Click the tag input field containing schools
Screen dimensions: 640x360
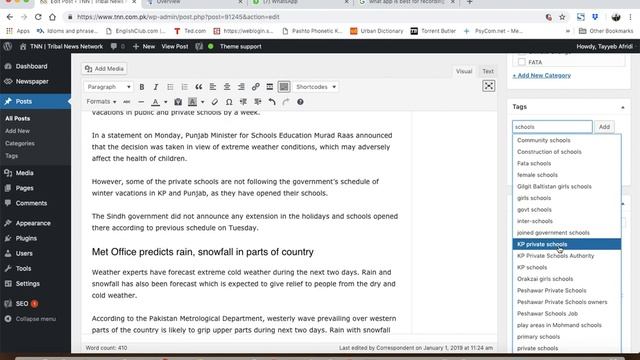(x=552, y=127)
